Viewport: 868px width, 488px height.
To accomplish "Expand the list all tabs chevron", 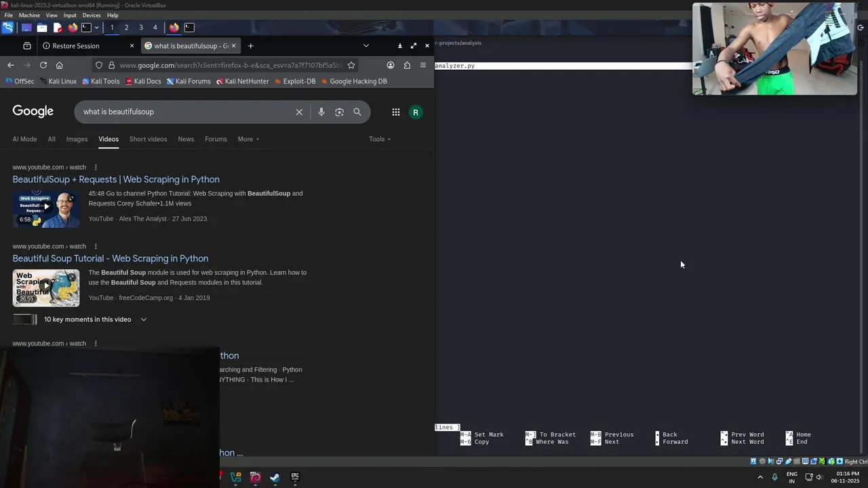I will pos(366,46).
